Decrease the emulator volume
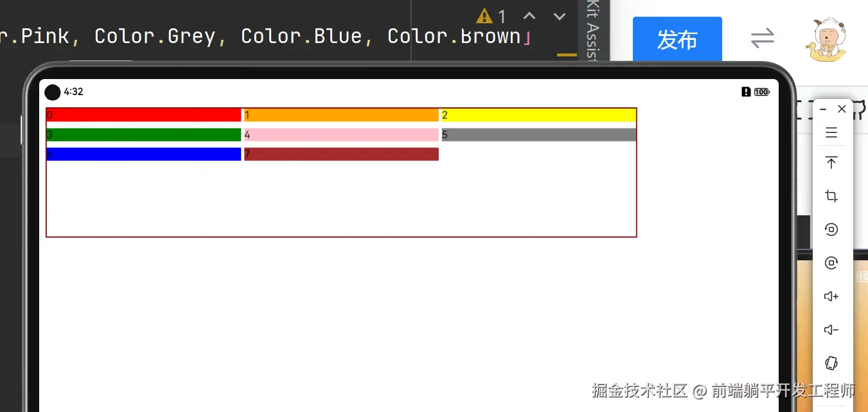 pos(831,330)
